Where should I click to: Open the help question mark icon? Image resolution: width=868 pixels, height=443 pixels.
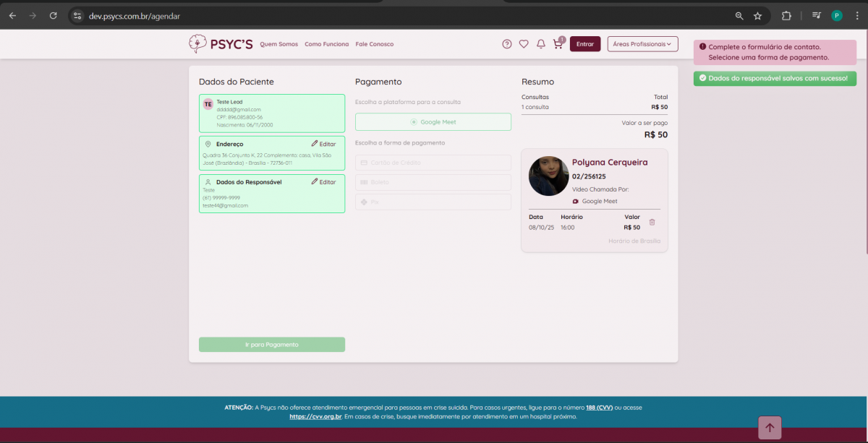pyautogui.click(x=507, y=44)
